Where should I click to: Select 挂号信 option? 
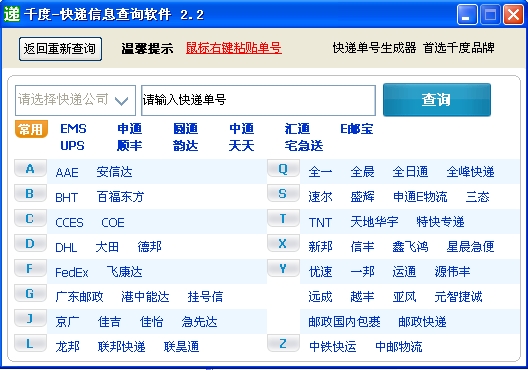click(205, 297)
